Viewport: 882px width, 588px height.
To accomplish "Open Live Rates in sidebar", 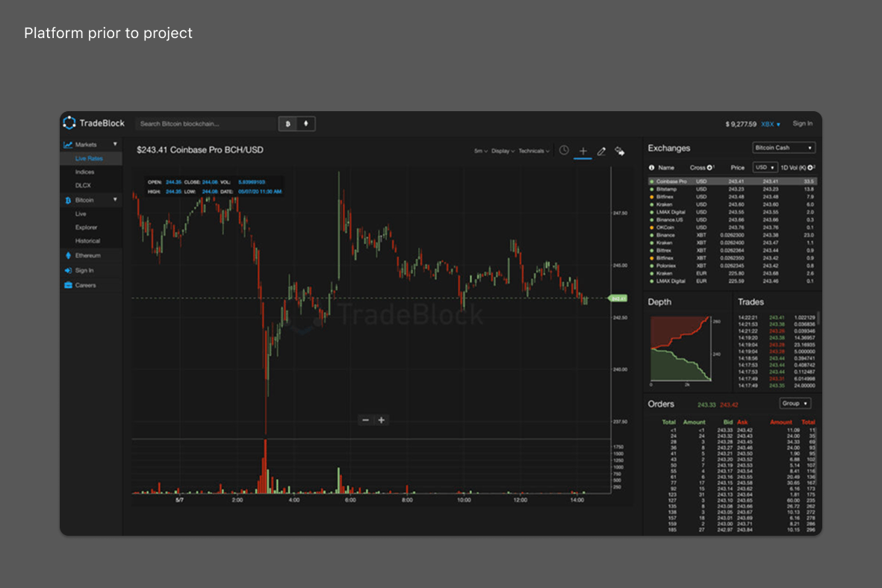I will coord(89,158).
